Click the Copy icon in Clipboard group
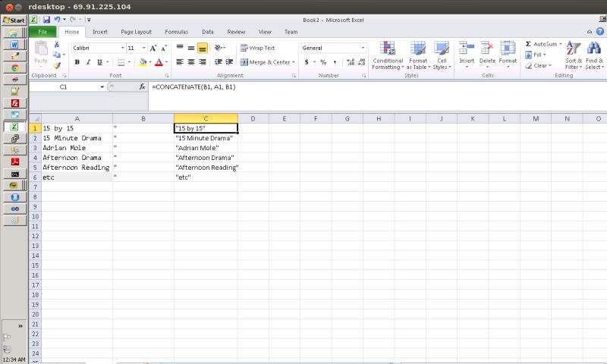 [56, 55]
